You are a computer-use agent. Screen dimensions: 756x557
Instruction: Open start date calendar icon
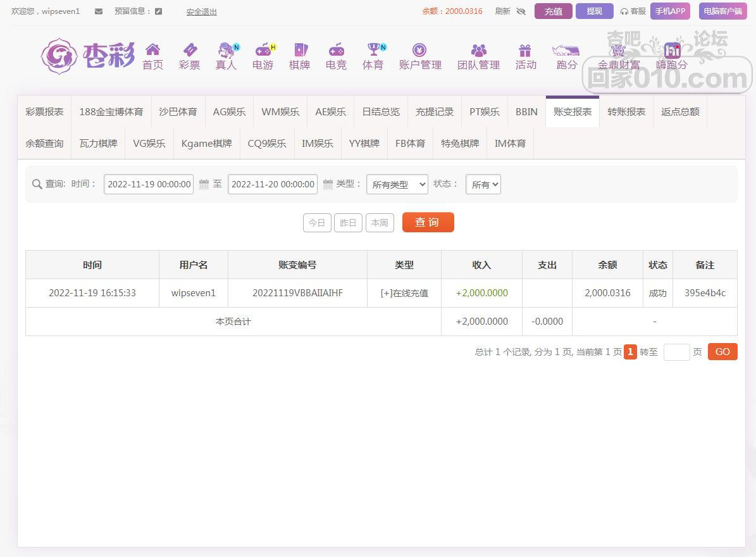204,184
